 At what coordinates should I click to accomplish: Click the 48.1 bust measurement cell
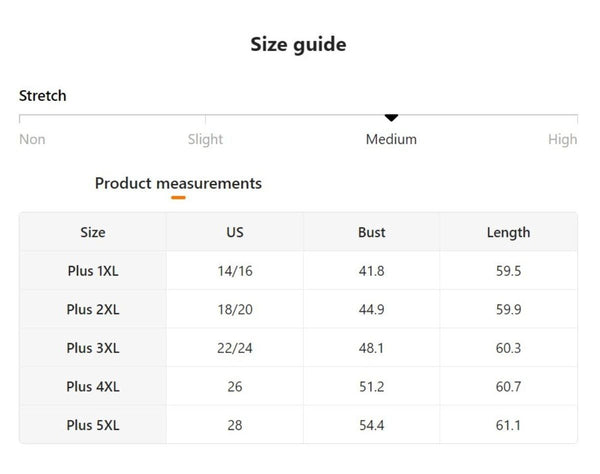coord(372,348)
